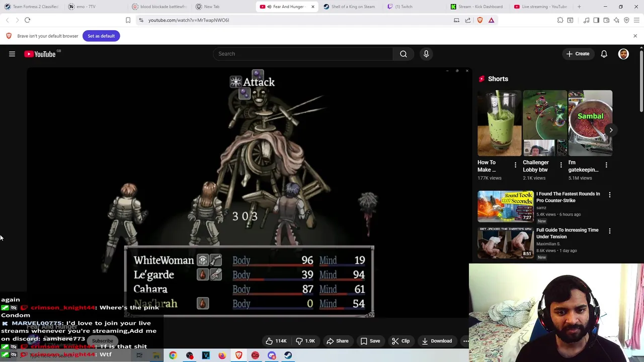
Task: Show next Shorts with right arrow
Action: 611,130
